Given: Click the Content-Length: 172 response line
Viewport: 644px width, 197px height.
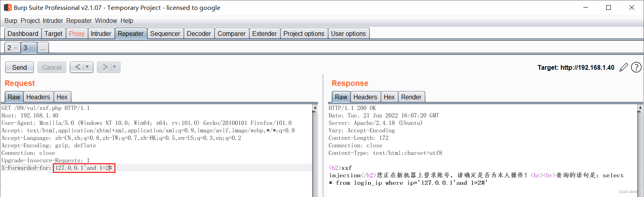Looking at the screenshot, I should [x=359, y=138].
